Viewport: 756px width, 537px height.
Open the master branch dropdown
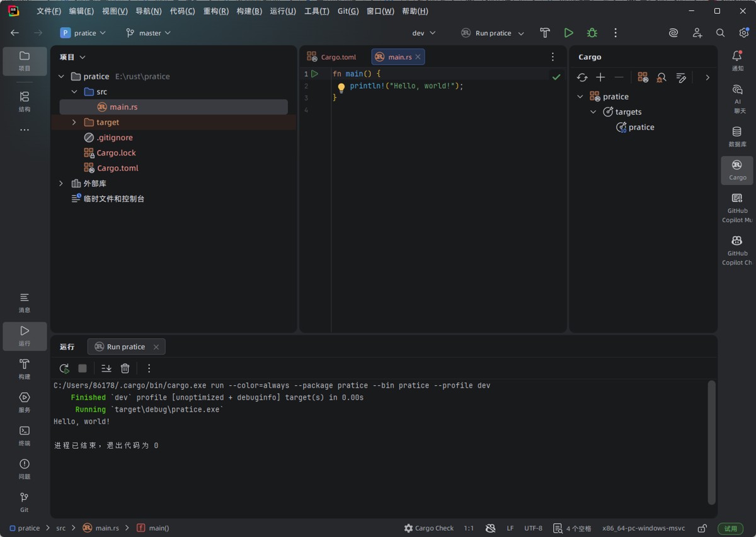pos(149,33)
